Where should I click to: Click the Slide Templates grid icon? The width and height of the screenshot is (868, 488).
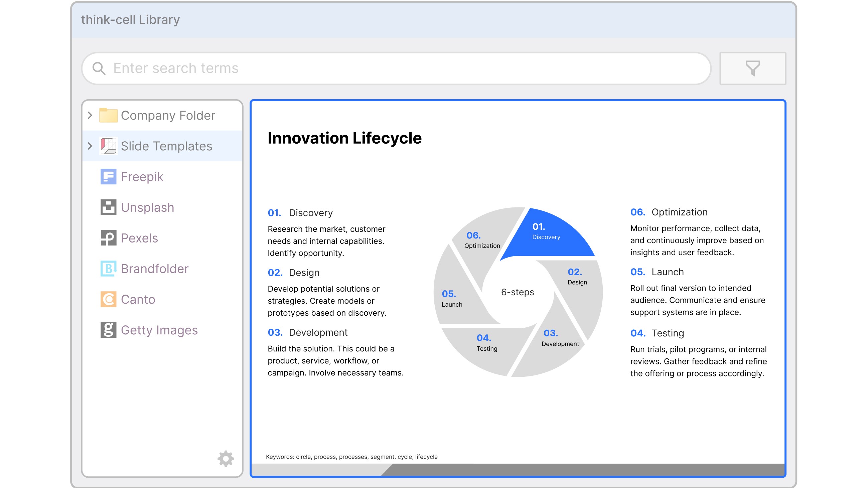pos(108,146)
